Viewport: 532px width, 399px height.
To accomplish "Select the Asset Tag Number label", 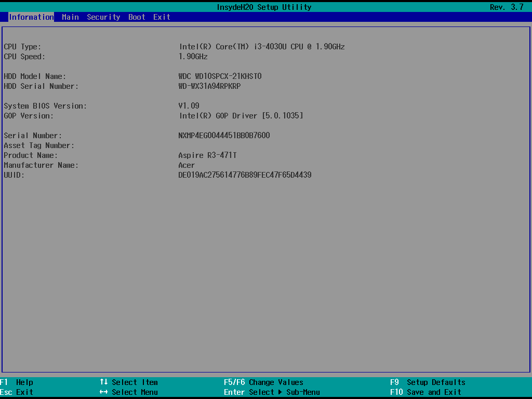I will (x=39, y=145).
